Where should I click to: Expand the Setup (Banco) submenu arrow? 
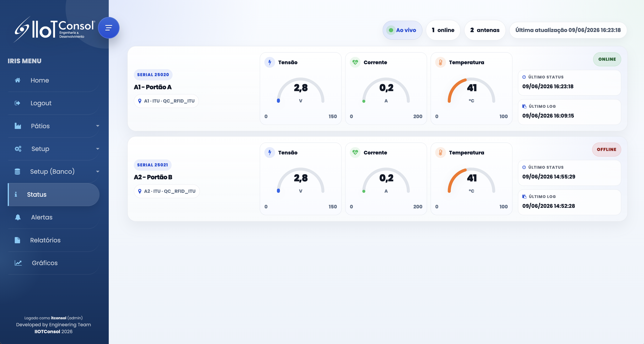click(98, 171)
